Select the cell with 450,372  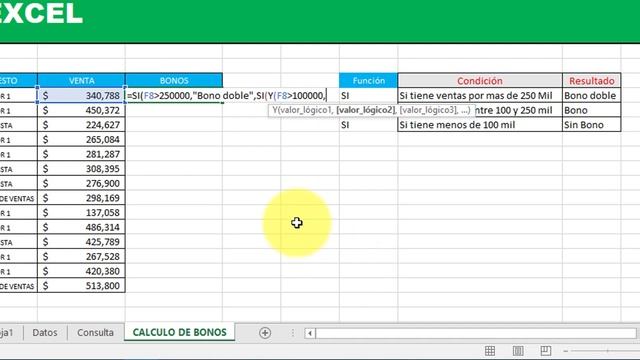pyautogui.click(x=81, y=110)
